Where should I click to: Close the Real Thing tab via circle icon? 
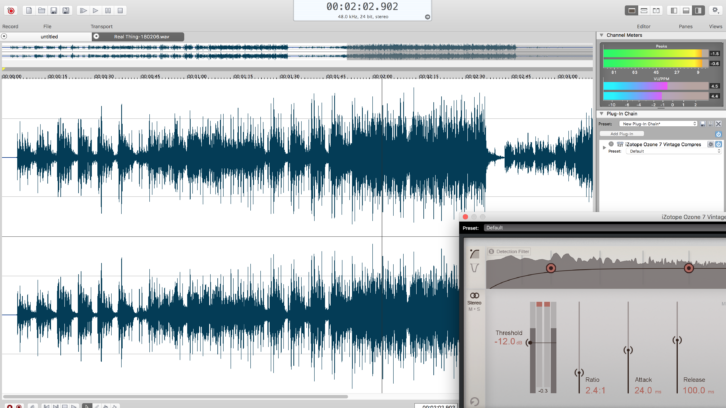[96, 36]
